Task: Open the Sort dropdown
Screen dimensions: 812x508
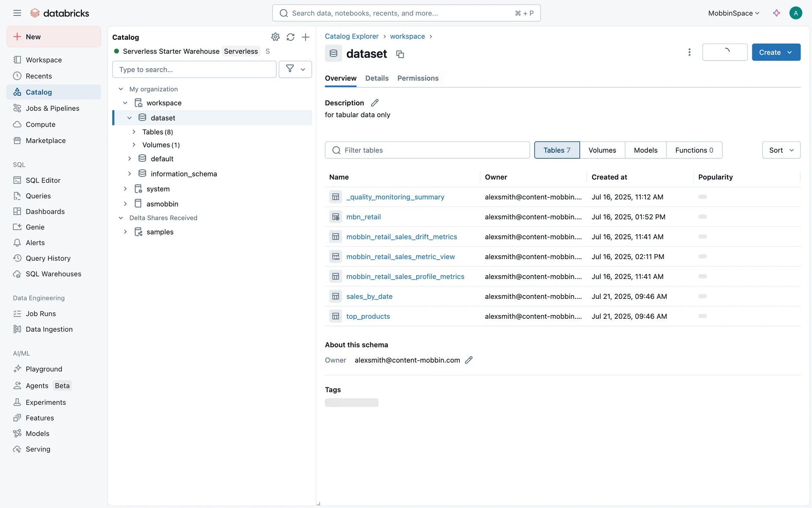Action: [781, 150]
